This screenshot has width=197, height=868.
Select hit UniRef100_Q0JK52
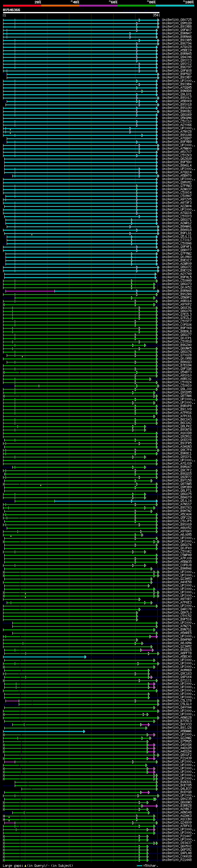[177, 287]
